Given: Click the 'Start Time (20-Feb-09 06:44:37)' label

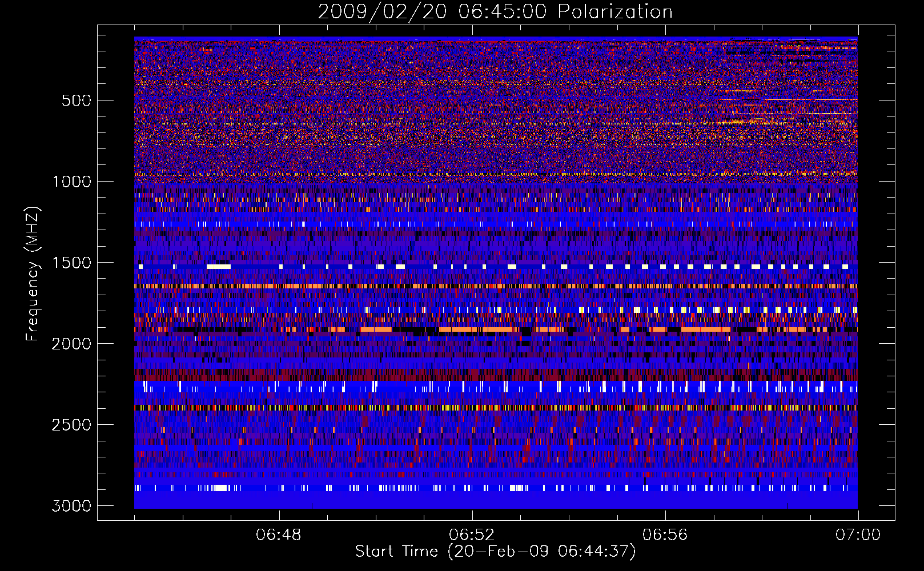Looking at the screenshot, I should click(495, 552).
